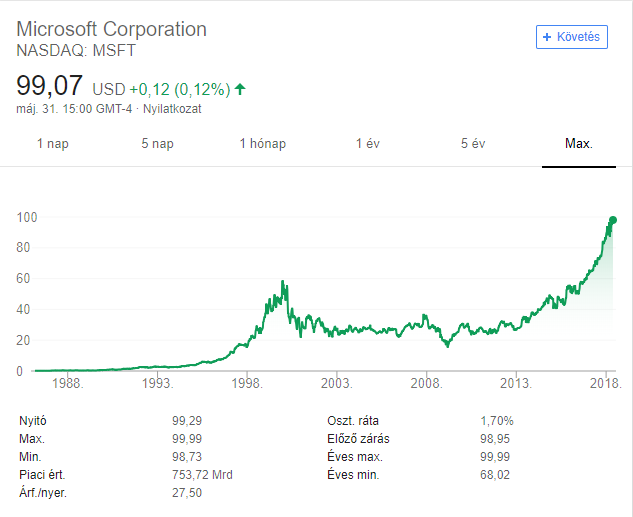This screenshot has width=633, height=517.
Task: Click the green up arrow icon
Action: pos(240,89)
